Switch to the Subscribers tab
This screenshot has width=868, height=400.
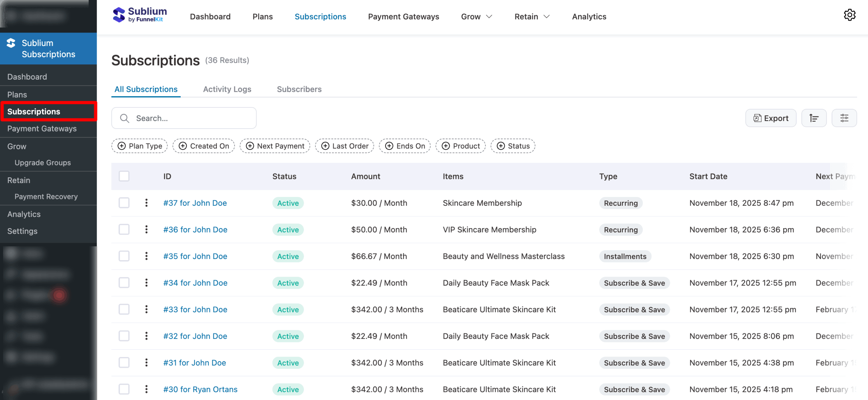[x=299, y=89]
